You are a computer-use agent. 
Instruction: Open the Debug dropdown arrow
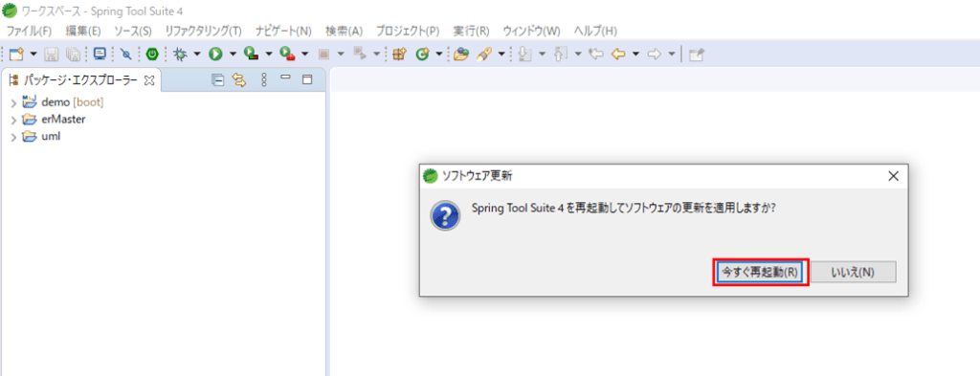pos(197,55)
